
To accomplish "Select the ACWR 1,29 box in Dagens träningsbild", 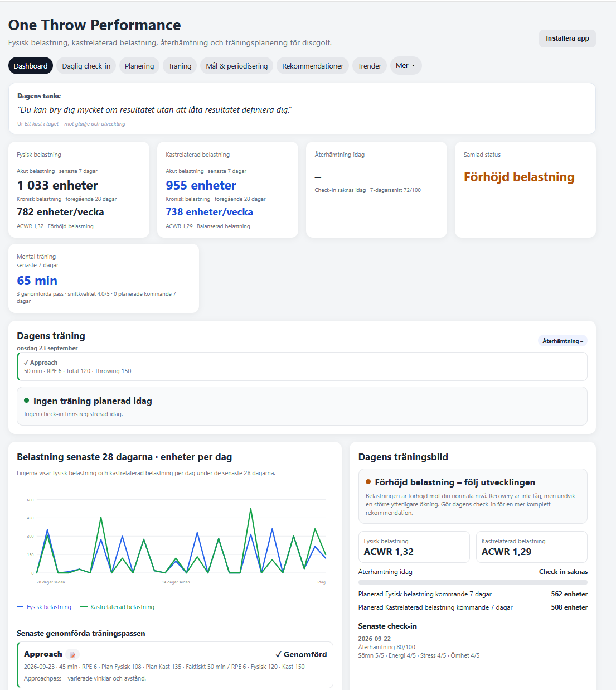I will (532, 547).
